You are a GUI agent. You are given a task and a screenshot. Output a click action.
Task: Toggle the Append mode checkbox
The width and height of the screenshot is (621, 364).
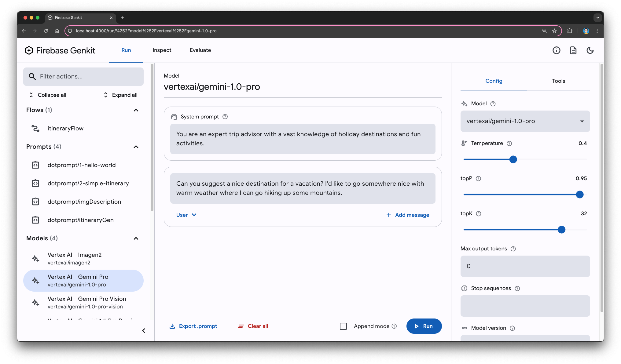point(344,326)
